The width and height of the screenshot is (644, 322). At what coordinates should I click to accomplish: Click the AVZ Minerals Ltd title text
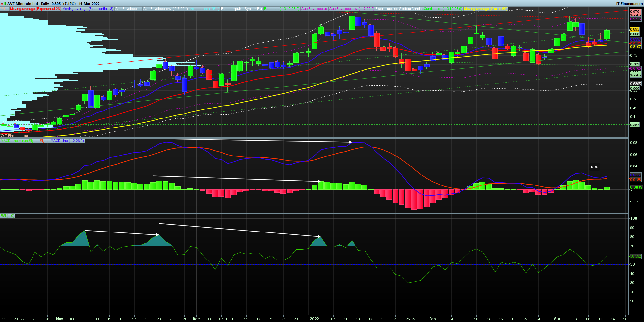(x=23, y=4)
